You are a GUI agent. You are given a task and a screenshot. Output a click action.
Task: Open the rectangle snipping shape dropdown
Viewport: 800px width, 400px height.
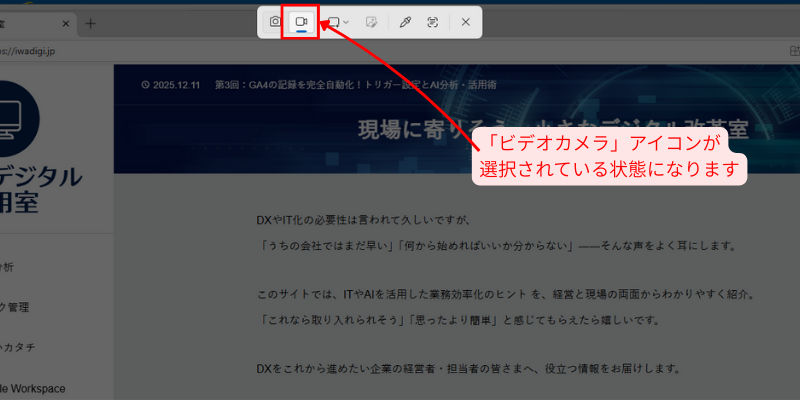[x=338, y=22]
